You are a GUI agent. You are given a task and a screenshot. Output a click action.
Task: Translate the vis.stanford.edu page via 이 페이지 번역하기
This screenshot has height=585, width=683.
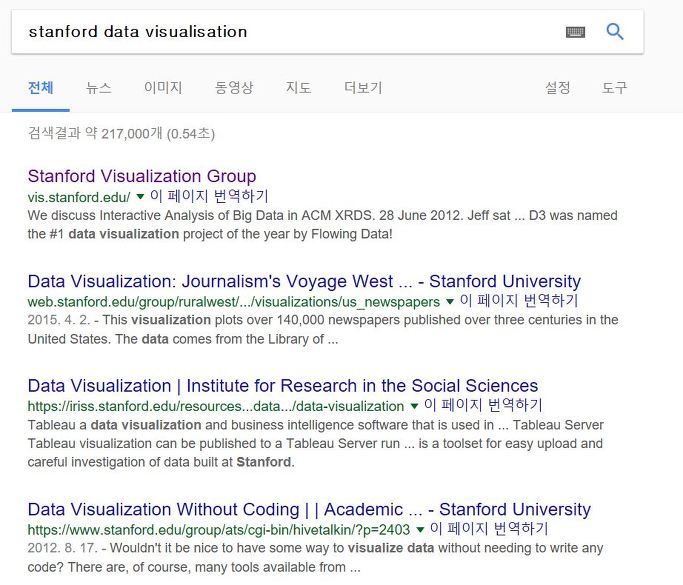point(209,196)
